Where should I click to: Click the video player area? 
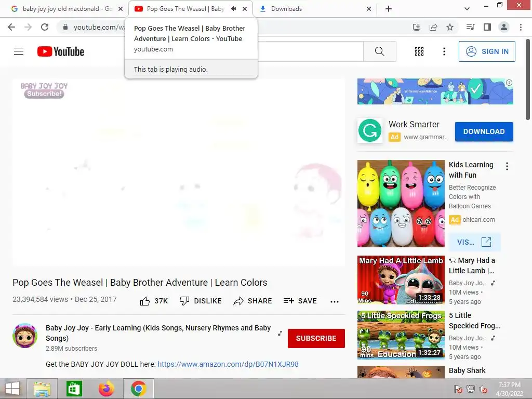tap(179, 172)
